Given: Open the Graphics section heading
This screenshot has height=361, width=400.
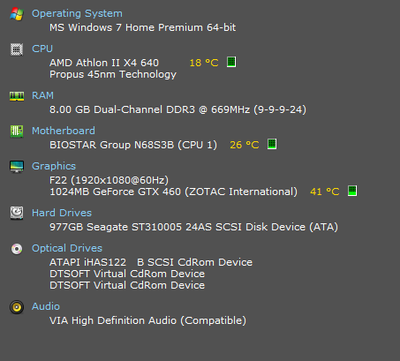Looking at the screenshot, I should point(54,166).
